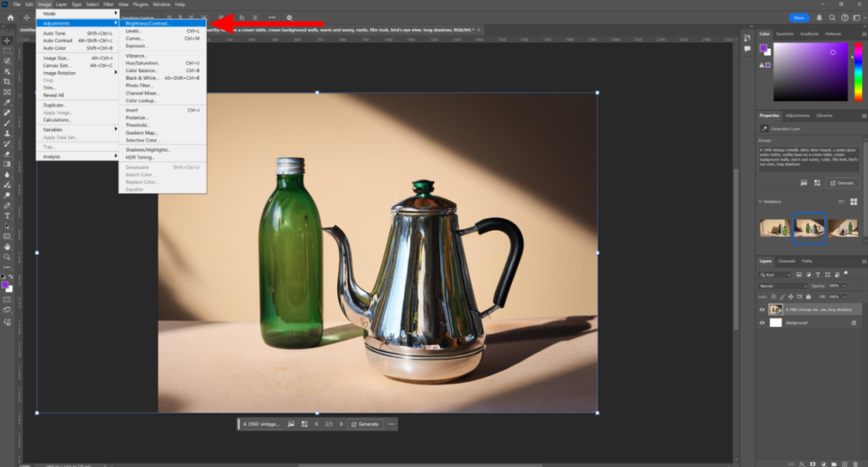Open the Normal blend mode dropdown
Image resolution: width=868 pixels, height=467 pixels.
(782, 286)
